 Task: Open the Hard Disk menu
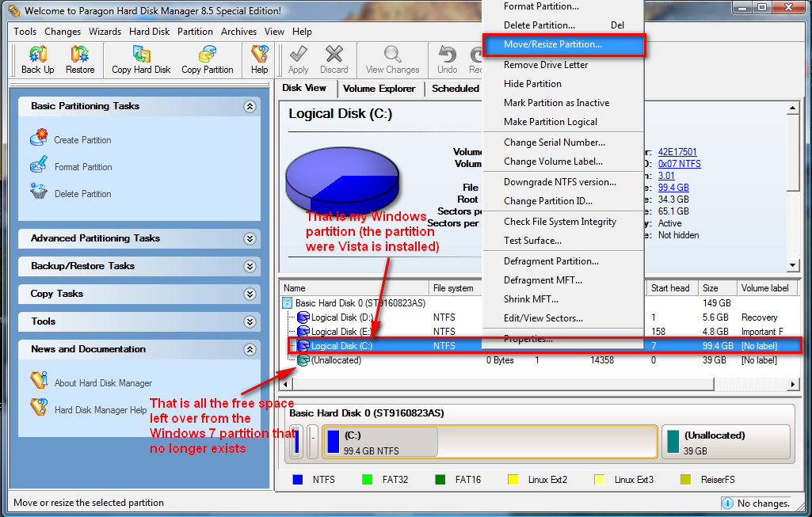[149, 32]
